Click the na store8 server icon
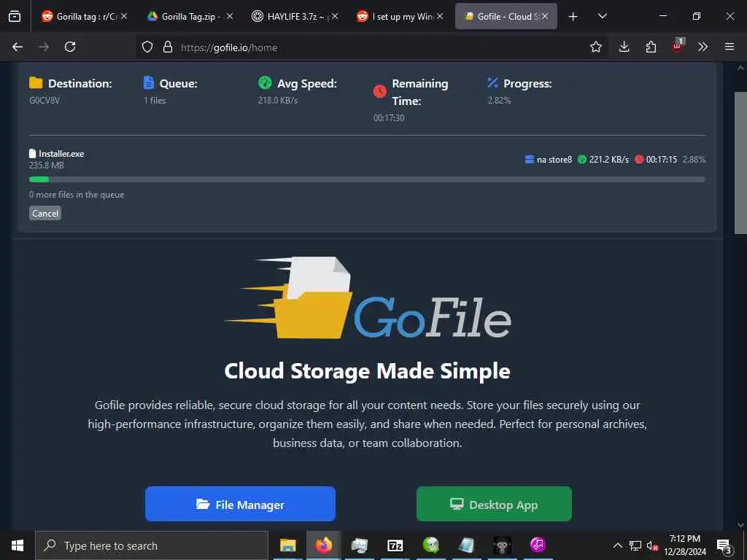 530,160
